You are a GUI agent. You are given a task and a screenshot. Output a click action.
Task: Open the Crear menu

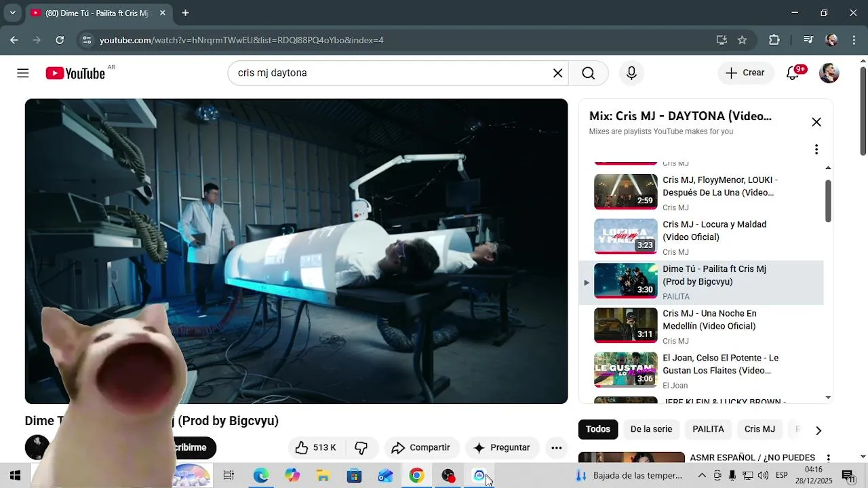pos(745,73)
